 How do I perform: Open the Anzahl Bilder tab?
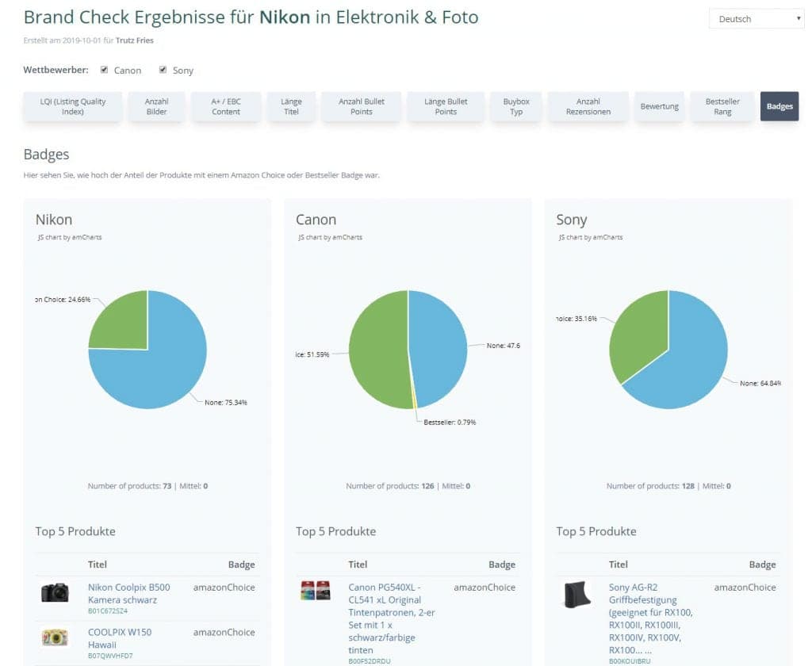coord(157,107)
